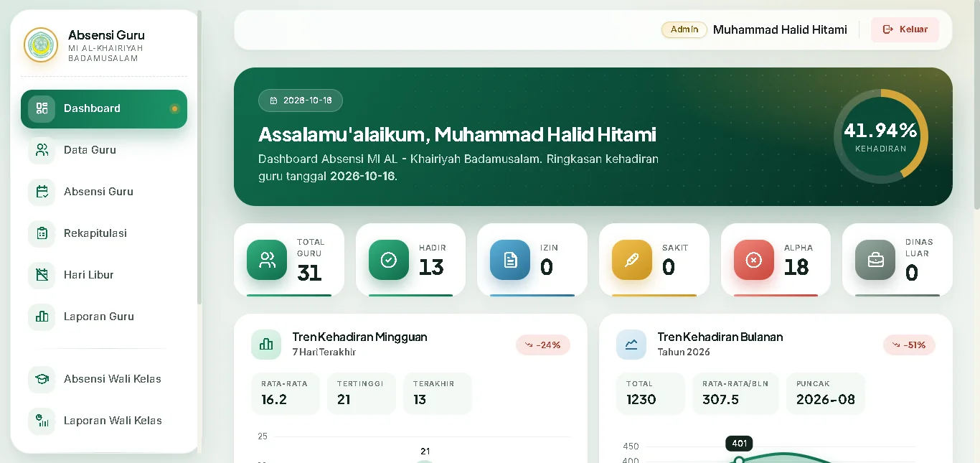Click the Assalamu'alaikum greeting heading
The image size is (980, 463).
(x=457, y=134)
